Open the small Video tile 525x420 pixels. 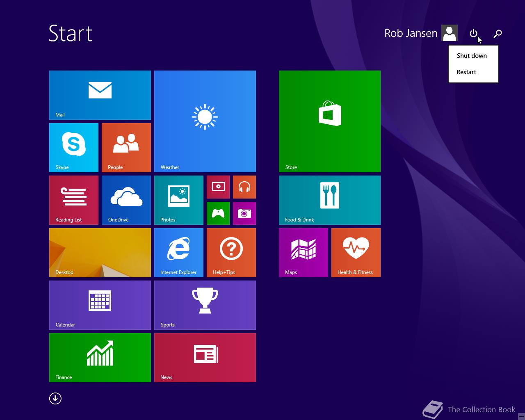pyautogui.click(x=218, y=187)
